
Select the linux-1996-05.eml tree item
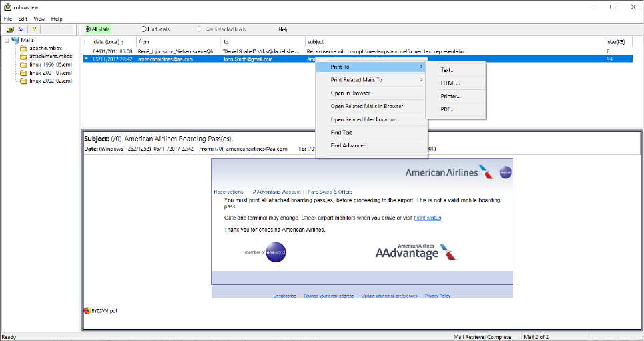51,65
